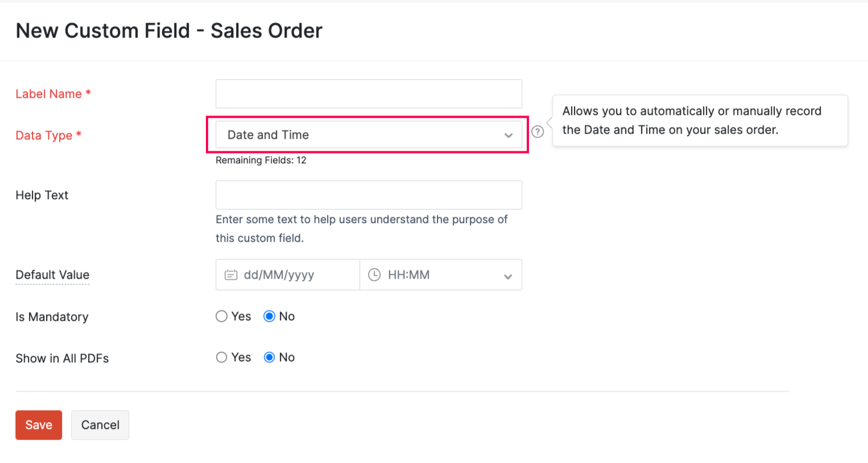Cancel the new custom field form
868x463 pixels.
point(100,425)
